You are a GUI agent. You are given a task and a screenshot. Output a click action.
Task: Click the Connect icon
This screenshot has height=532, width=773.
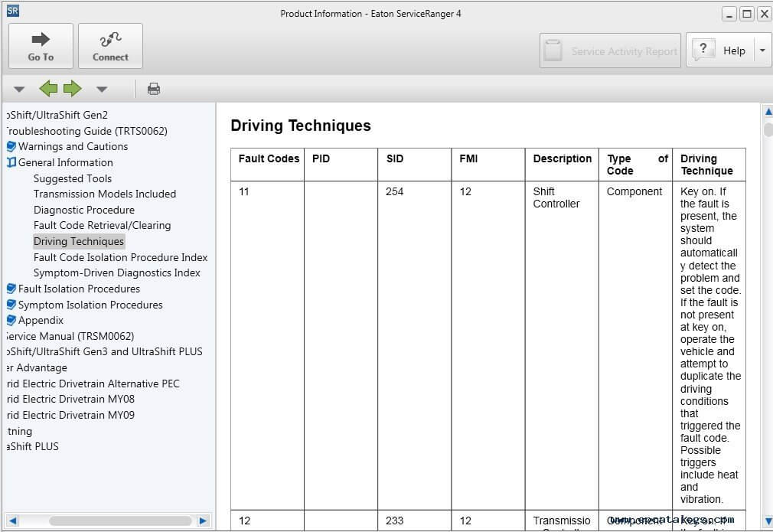click(x=109, y=40)
